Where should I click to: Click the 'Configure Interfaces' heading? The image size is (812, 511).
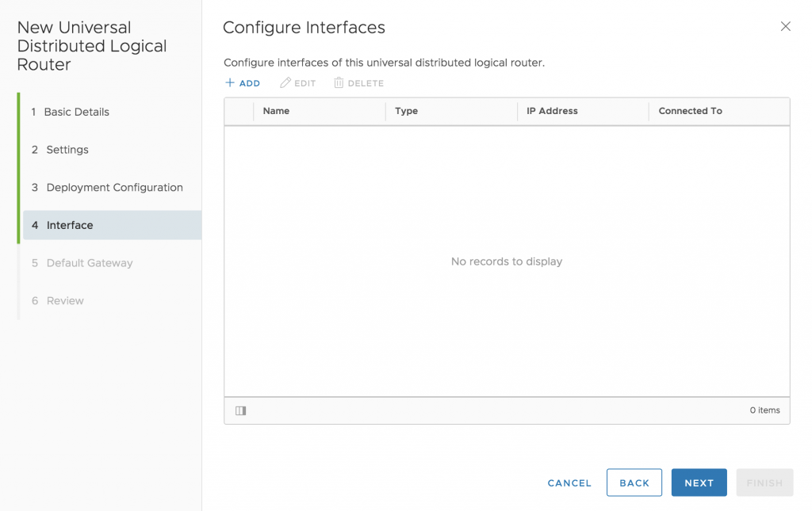coord(304,28)
